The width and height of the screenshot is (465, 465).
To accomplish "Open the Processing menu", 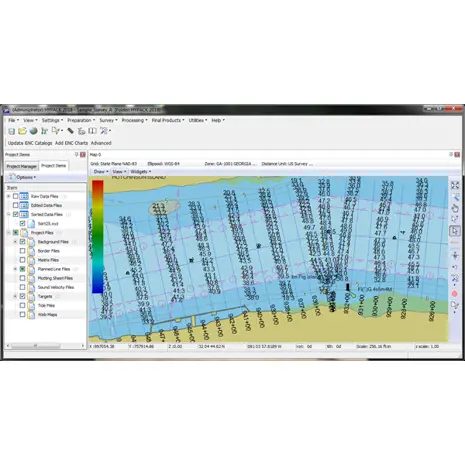I will 134,120.
